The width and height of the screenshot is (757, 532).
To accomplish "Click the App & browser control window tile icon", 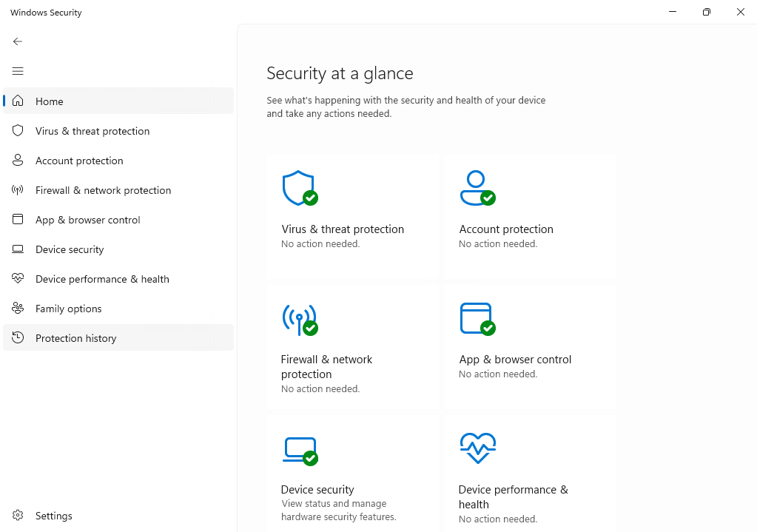I will (477, 319).
